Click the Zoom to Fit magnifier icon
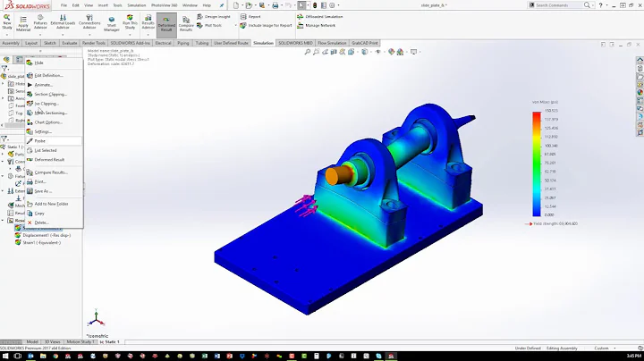 click(307, 52)
